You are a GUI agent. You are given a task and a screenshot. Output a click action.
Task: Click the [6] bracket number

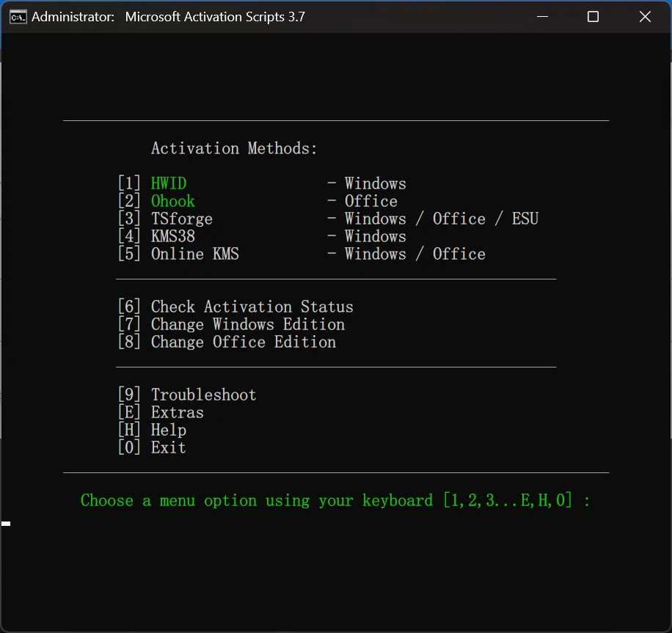pos(129,307)
